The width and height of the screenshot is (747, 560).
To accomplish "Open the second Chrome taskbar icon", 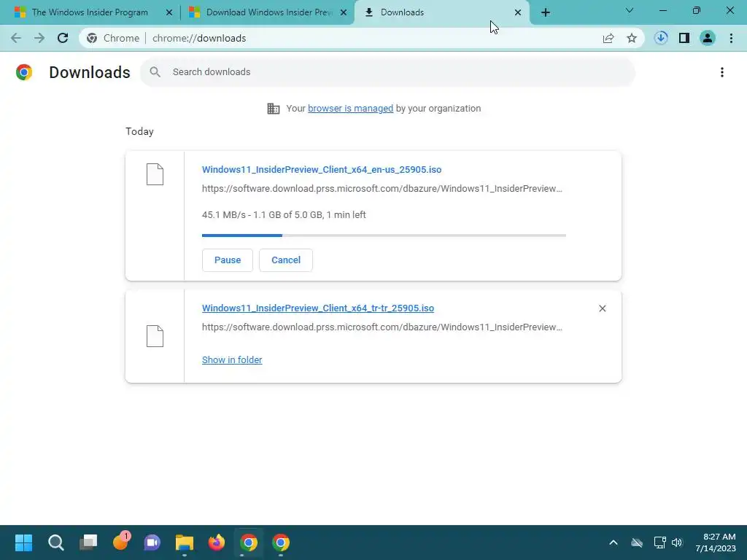I will 281,542.
